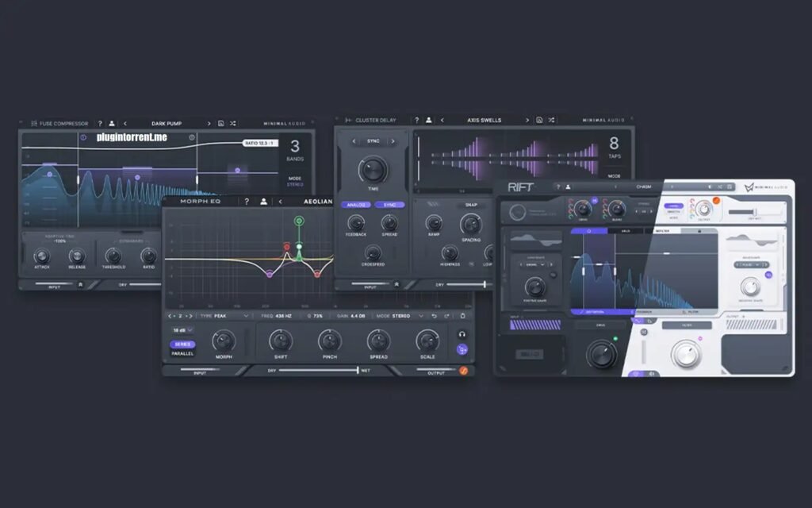The width and height of the screenshot is (812, 508).
Task: Click green EQ node at top of Morph EQ graph
Action: [299, 221]
